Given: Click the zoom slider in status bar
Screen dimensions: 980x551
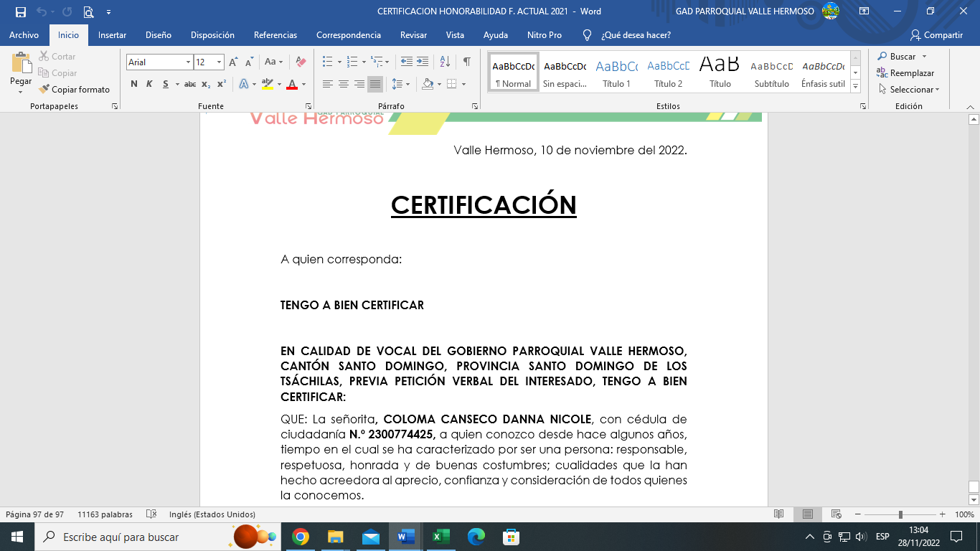Looking at the screenshot, I should tap(900, 514).
